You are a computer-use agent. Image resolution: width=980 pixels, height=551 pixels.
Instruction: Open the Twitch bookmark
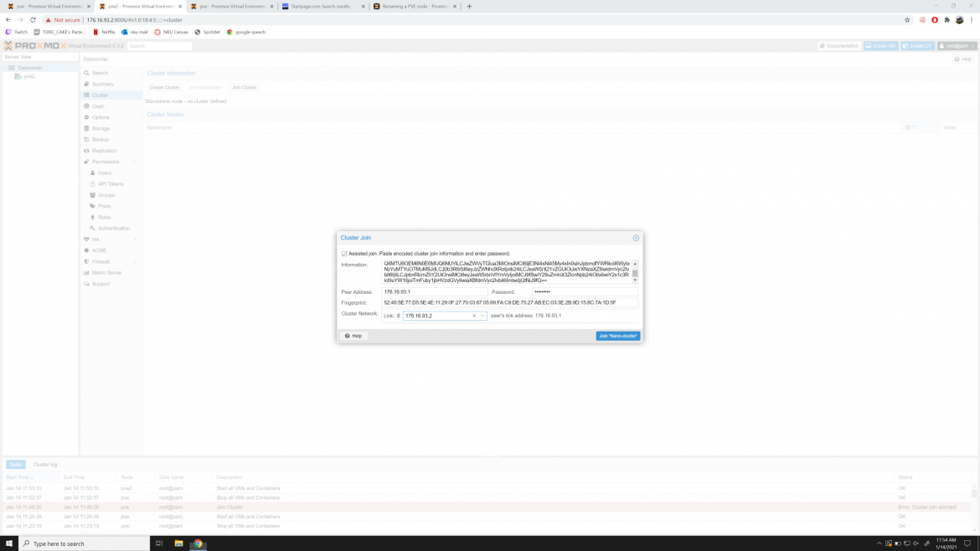17,32
